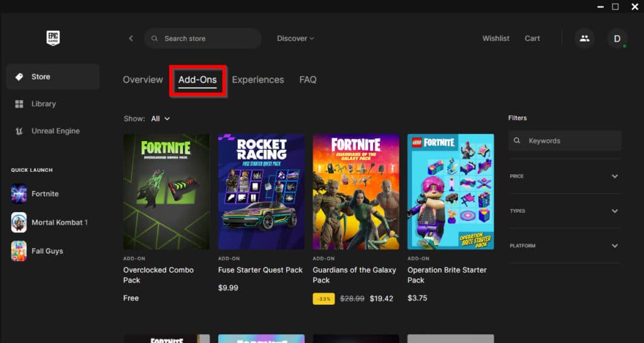Viewport: 644px width, 343px height.
Task: Expand the Discover dropdown menu
Action: pos(295,38)
